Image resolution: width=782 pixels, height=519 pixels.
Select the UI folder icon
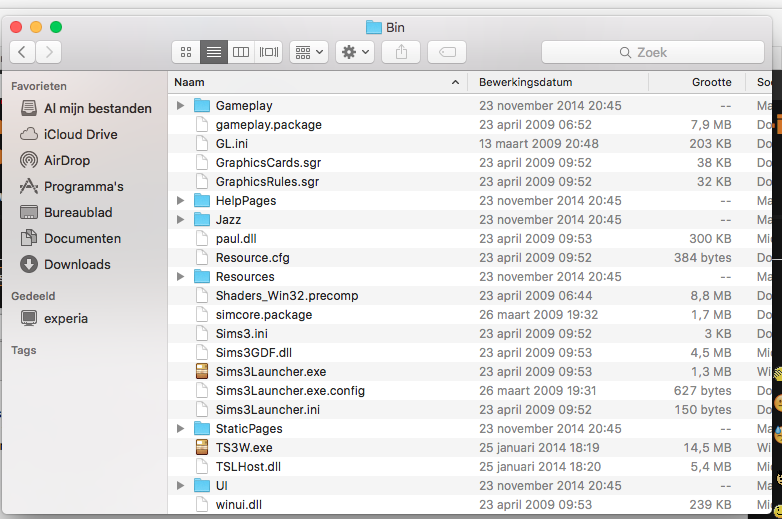click(202, 485)
